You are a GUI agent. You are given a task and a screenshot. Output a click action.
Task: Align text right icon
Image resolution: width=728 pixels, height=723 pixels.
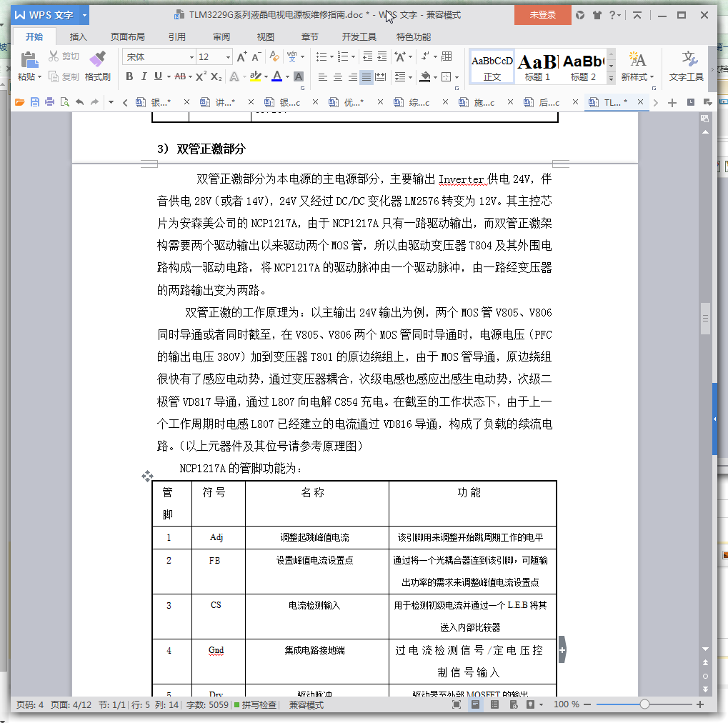click(352, 76)
